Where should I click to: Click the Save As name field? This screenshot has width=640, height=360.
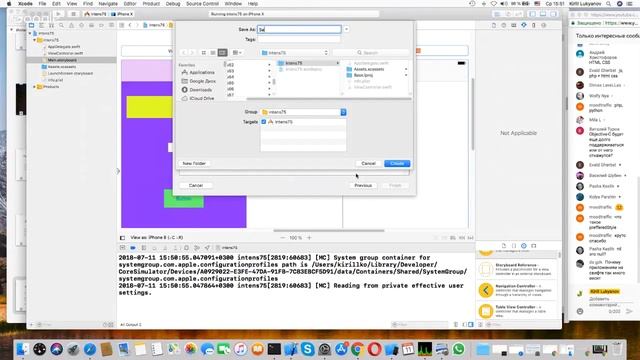tap(299, 29)
